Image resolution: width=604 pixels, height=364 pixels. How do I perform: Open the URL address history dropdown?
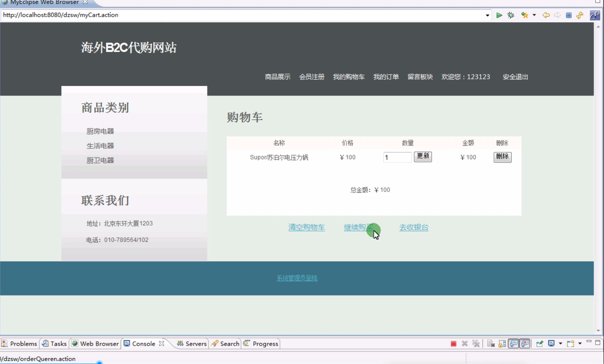pos(487,15)
